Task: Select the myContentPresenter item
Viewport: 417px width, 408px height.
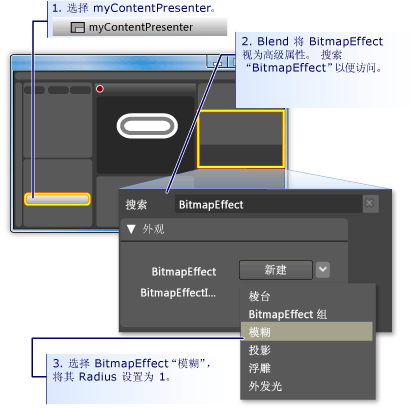Action: tap(140, 27)
